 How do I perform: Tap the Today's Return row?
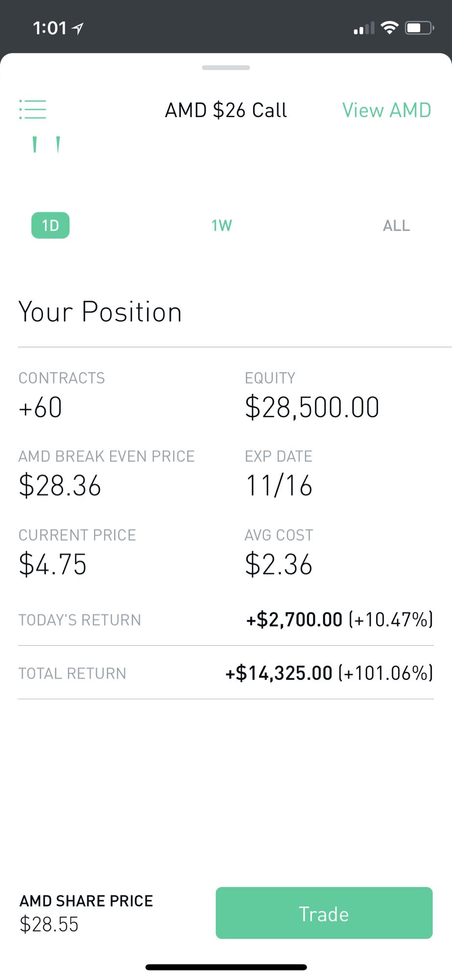click(x=226, y=620)
